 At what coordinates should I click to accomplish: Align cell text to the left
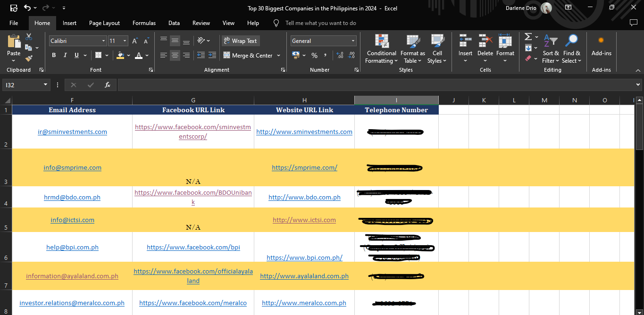164,55
